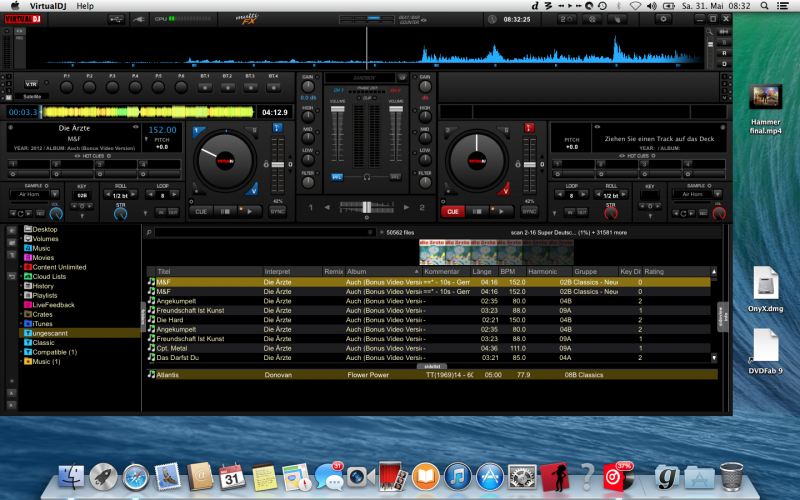The width and height of the screenshot is (800, 500).
Task: Toggle deck 2 loop OUT button
Action: [x=582, y=212]
